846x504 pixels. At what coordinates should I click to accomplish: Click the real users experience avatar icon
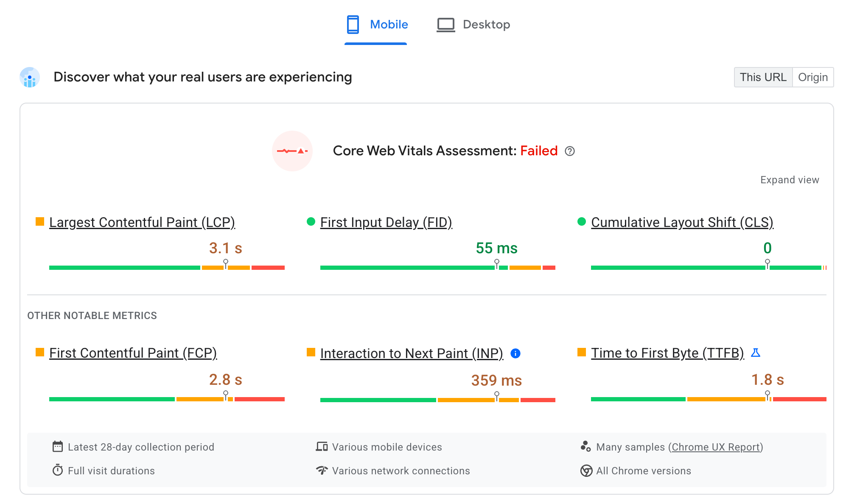coord(30,77)
